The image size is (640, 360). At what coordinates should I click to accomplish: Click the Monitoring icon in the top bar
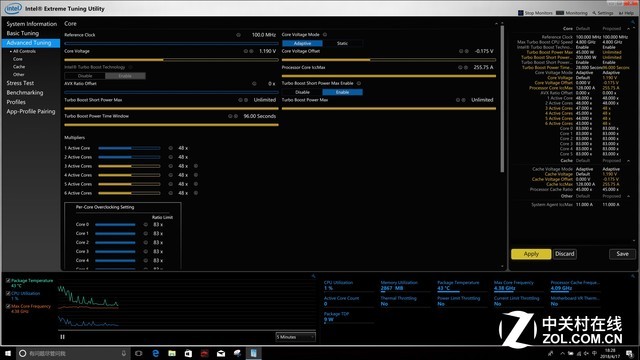(560, 13)
